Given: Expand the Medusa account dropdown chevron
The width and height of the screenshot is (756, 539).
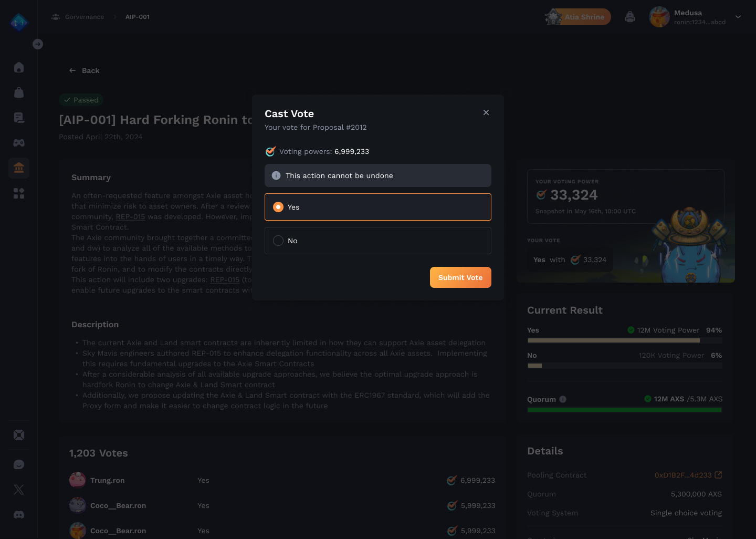Looking at the screenshot, I should pyautogui.click(x=738, y=17).
